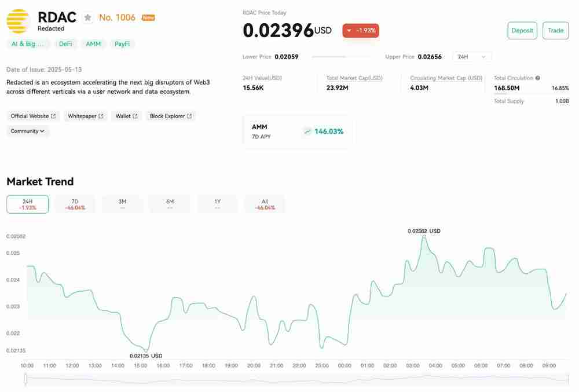Screen dimensions: 579x392
Task: Click the AMM trend chart icon
Action: pos(307,131)
